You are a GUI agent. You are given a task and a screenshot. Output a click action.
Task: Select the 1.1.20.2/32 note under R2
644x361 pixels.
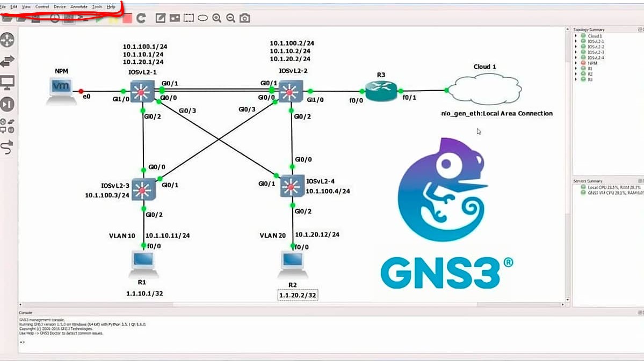pyautogui.click(x=298, y=295)
